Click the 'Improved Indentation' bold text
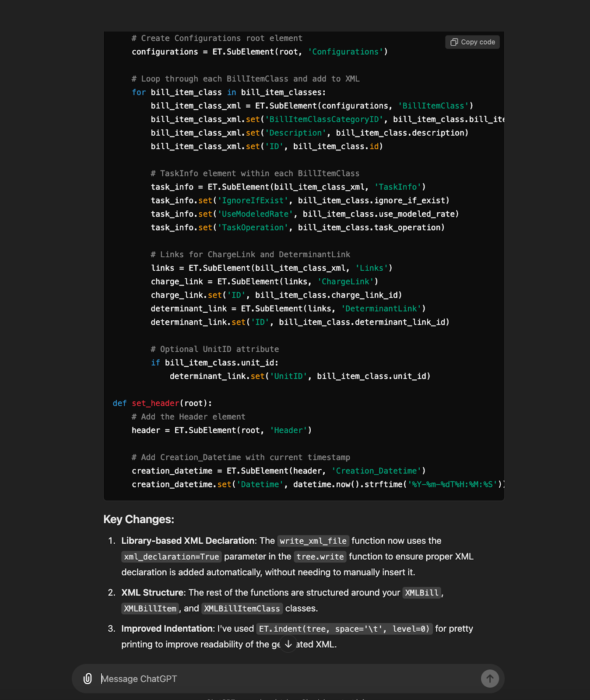Screen dimensions: 590x700 click(x=167, y=629)
